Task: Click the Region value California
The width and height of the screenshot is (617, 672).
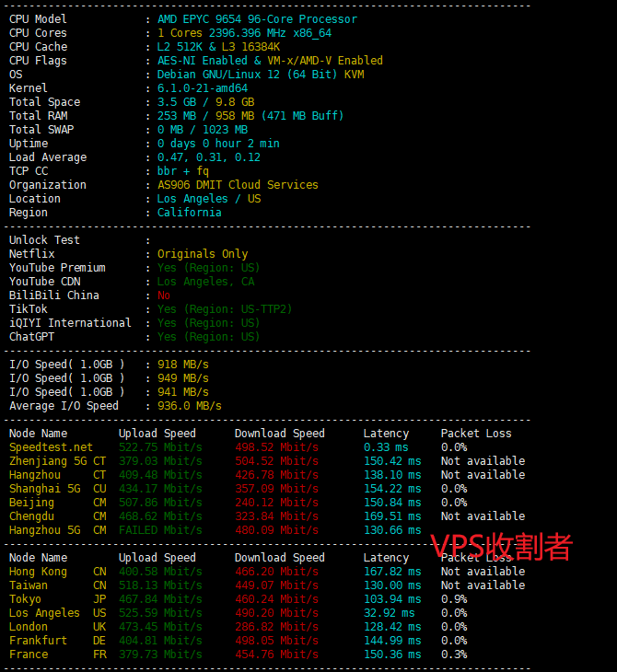Action: [x=190, y=213]
